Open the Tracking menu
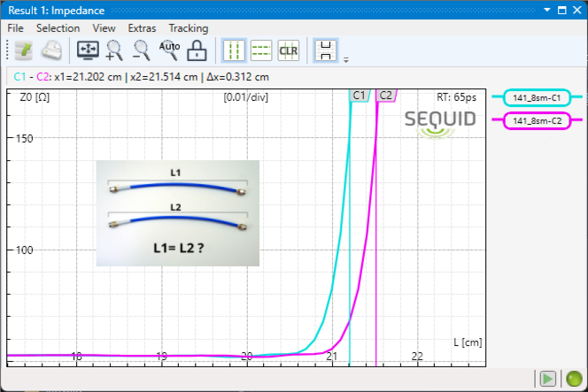This screenshot has height=392, width=588. pos(188,28)
